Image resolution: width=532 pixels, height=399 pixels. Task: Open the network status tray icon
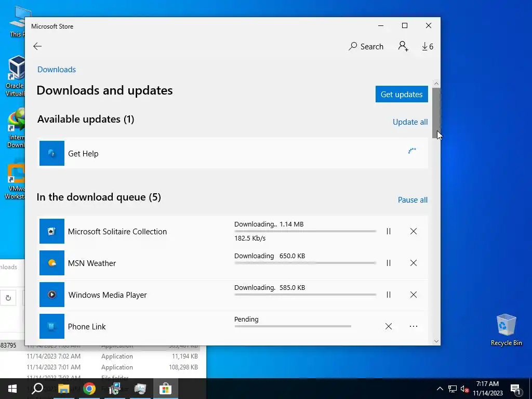[453, 389]
